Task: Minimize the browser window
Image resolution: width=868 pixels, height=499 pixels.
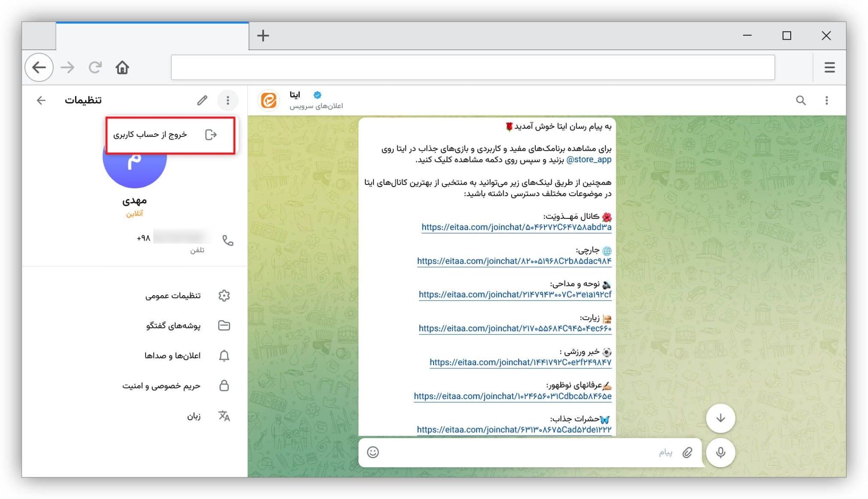Action: tap(747, 36)
